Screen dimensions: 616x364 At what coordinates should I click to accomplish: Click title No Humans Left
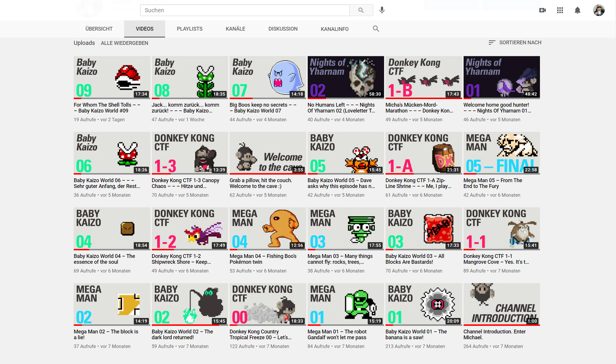pos(341,108)
